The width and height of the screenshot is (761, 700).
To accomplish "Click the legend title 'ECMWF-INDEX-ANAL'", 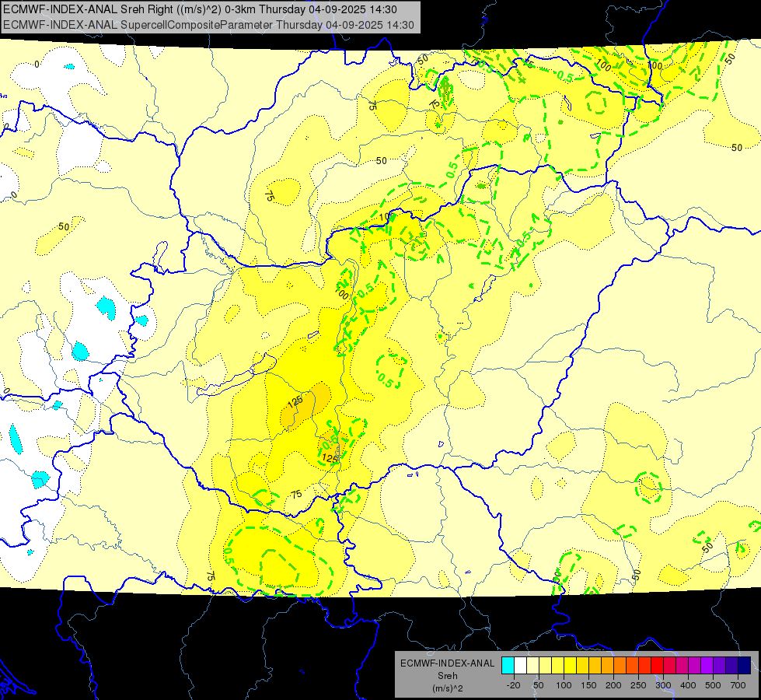I will pyautogui.click(x=448, y=663).
